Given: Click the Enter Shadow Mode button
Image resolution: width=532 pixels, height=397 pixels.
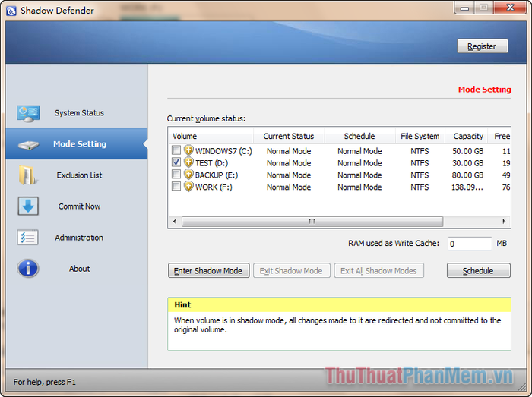Looking at the screenshot, I should pos(209,271).
